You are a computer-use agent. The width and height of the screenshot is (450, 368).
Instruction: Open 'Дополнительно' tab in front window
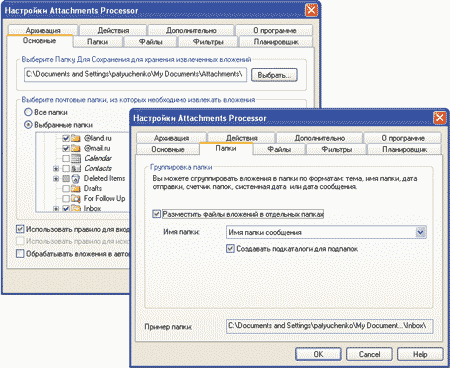tap(319, 138)
